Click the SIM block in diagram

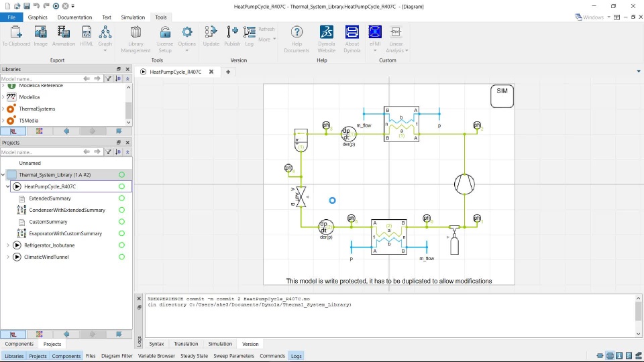(502, 96)
